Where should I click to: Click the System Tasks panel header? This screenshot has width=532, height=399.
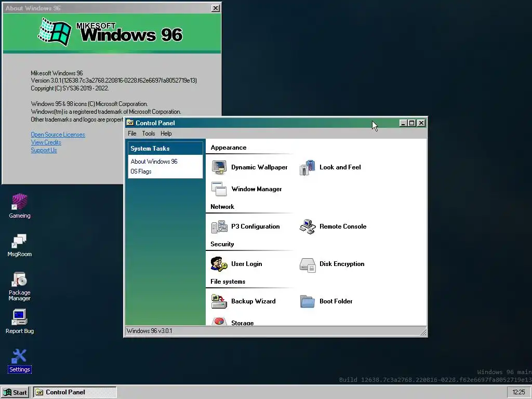[x=165, y=148]
